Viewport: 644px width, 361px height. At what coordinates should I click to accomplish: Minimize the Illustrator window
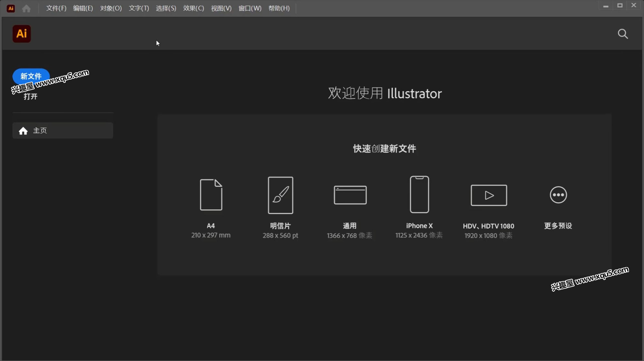[x=606, y=6]
